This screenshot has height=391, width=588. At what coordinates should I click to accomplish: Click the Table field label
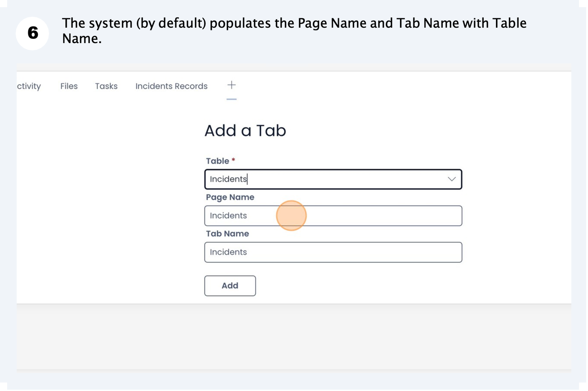218,161
